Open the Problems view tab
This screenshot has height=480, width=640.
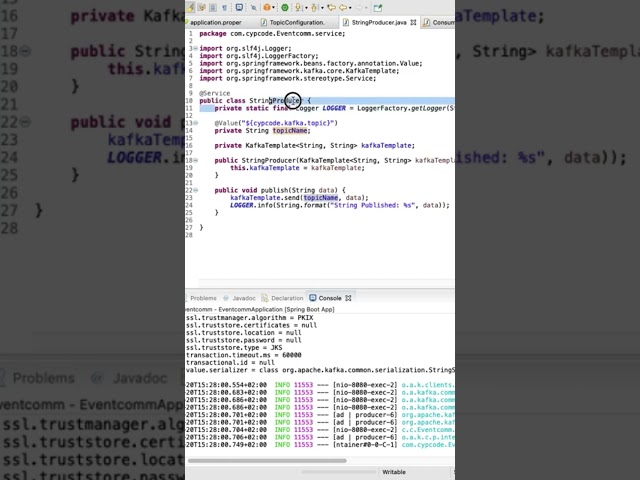click(x=203, y=298)
